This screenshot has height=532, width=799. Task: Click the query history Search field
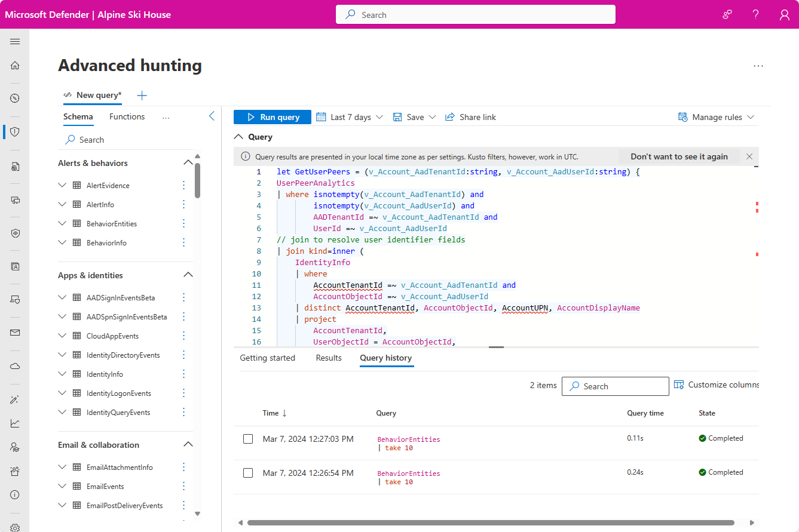615,386
